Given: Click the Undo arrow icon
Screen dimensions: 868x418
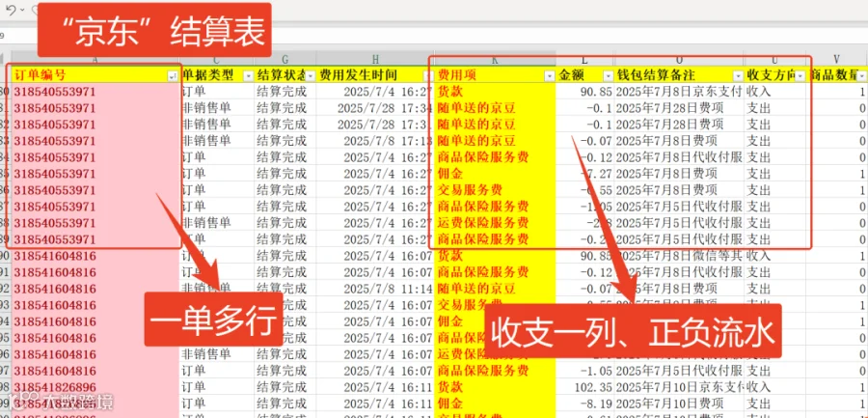Looking at the screenshot, I should click(11, 10).
